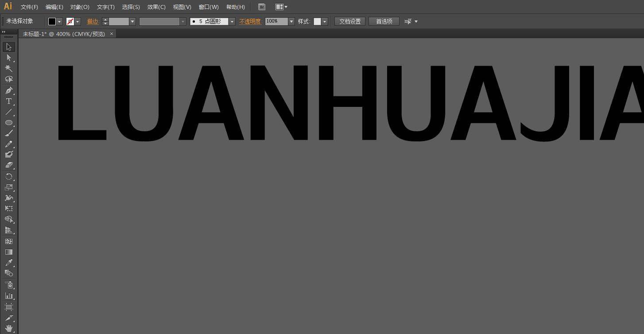This screenshot has width=644, height=334.
Task: Pick the Ellipse shape tool
Action: (x=8, y=122)
